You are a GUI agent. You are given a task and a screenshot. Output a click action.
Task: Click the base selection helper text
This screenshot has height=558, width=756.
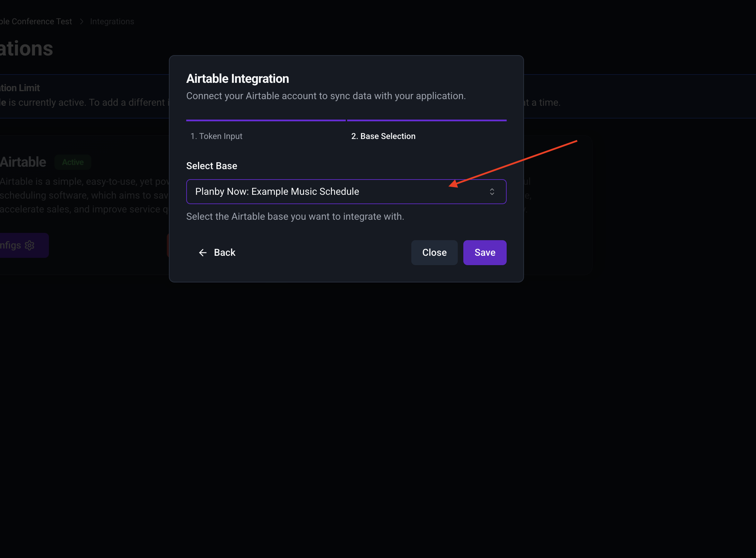click(x=295, y=217)
